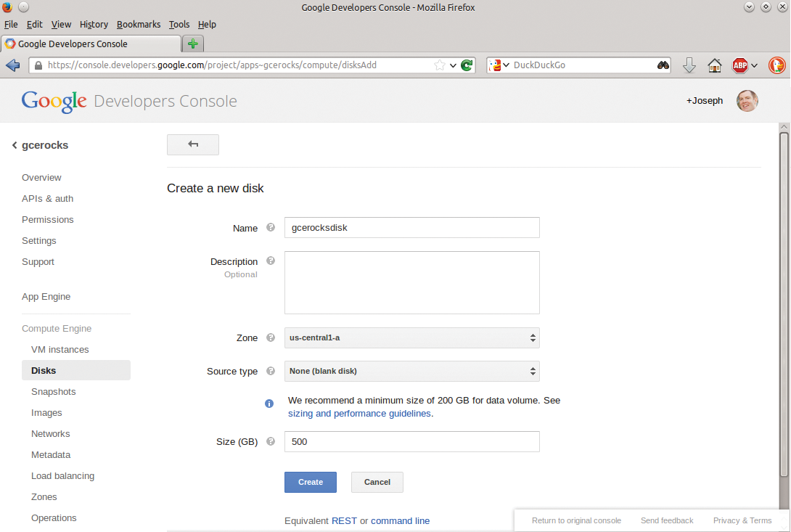Open sizing and performance guidelines link
791x532 pixels.
(x=360, y=414)
